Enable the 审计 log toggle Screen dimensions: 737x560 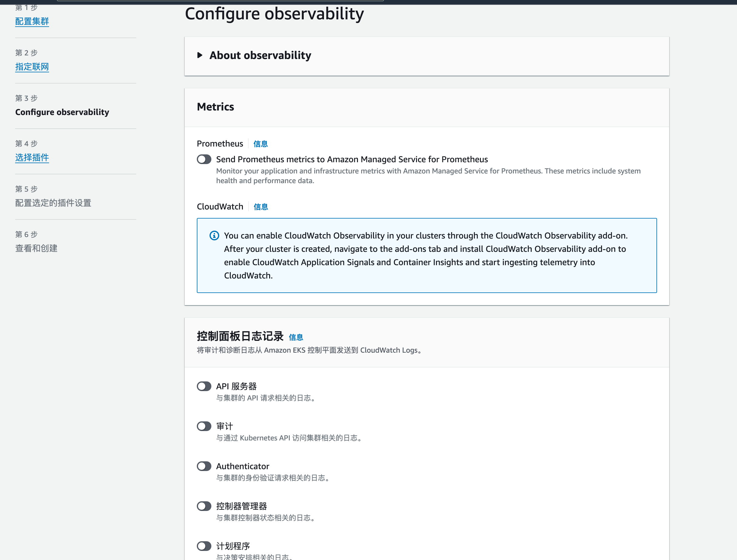point(204,426)
